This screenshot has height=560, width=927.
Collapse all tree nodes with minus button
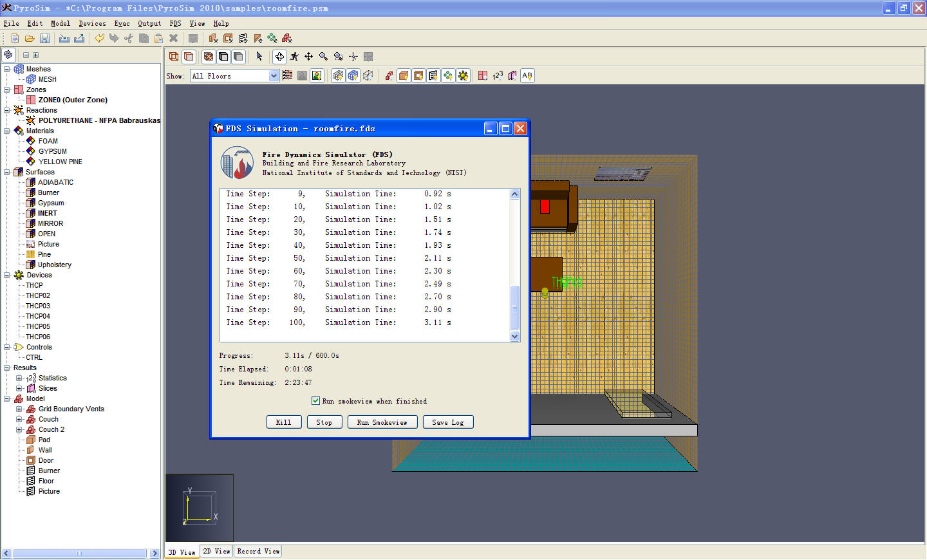[x=26, y=55]
